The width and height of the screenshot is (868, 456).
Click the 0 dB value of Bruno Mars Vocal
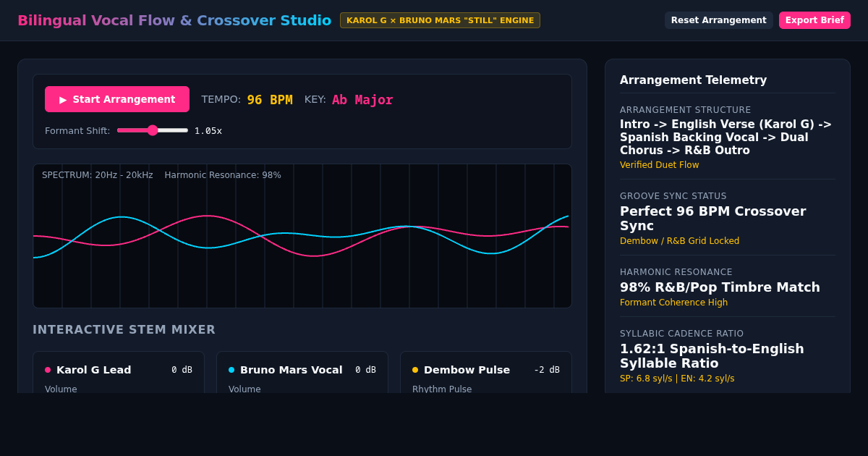365,370
